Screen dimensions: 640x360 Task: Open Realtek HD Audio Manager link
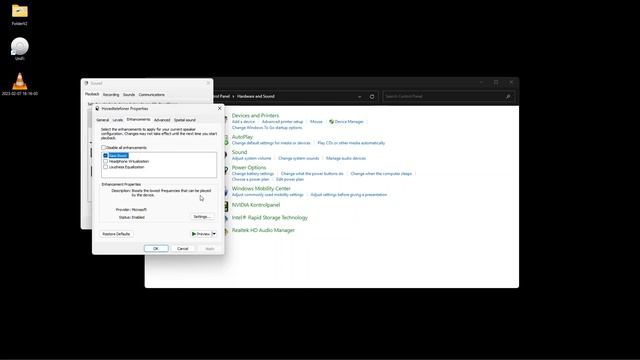pos(263,231)
